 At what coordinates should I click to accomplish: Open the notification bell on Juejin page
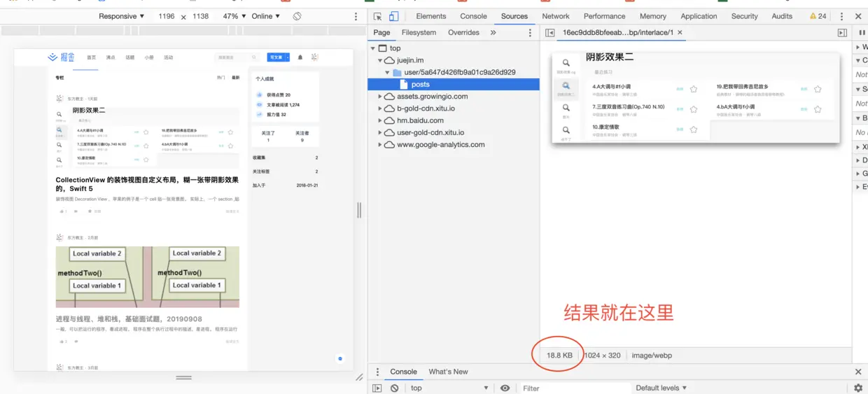[x=300, y=57]
